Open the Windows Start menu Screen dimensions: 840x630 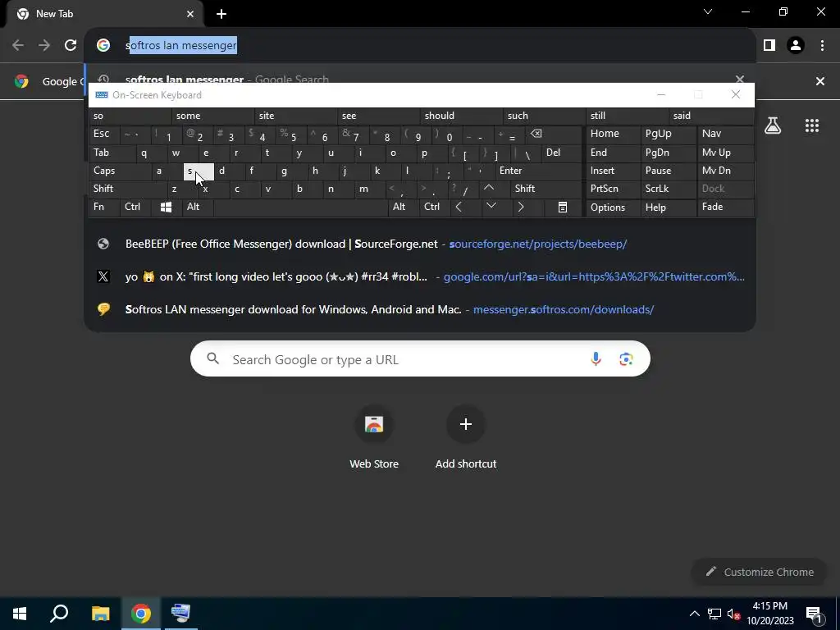click(20, 614)
